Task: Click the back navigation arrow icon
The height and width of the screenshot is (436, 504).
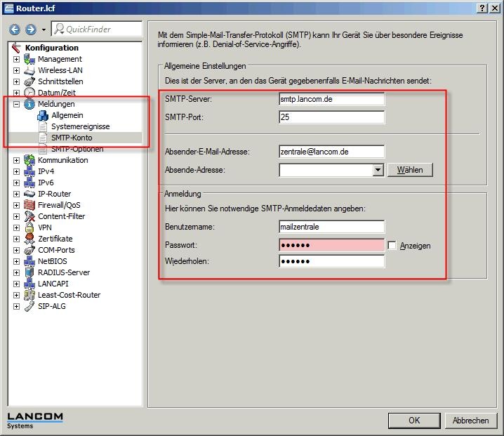Action: click(x=15, y=29)
